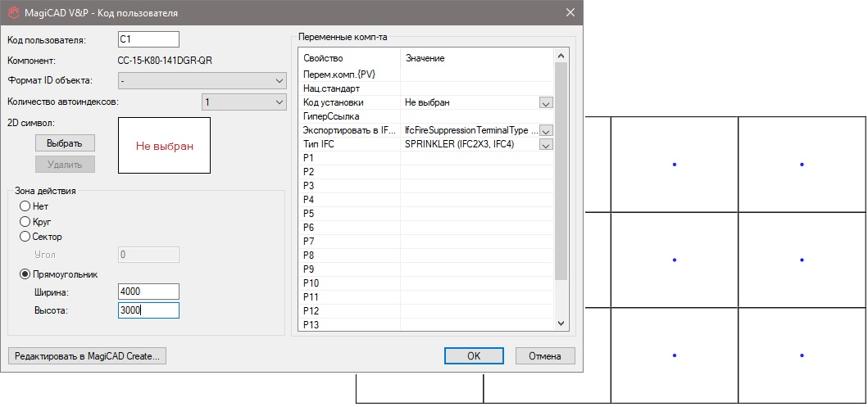Click the OK button

pos(474,356)
